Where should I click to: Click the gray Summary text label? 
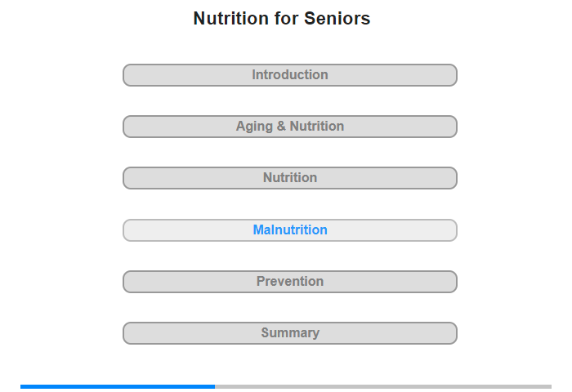point(290,332)
